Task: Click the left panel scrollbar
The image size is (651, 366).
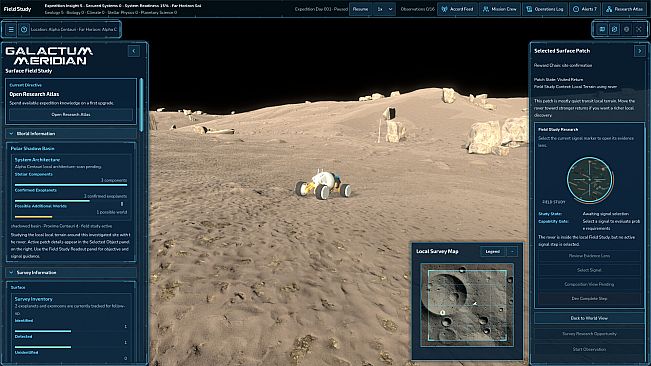Action: [x=141, y=105]
